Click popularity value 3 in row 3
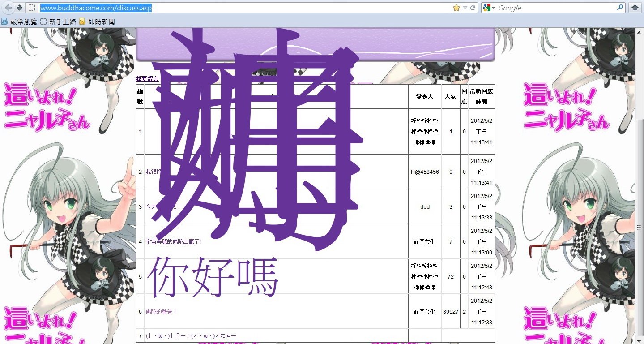This screenshot has width=644, height=344. click(451, 207)
